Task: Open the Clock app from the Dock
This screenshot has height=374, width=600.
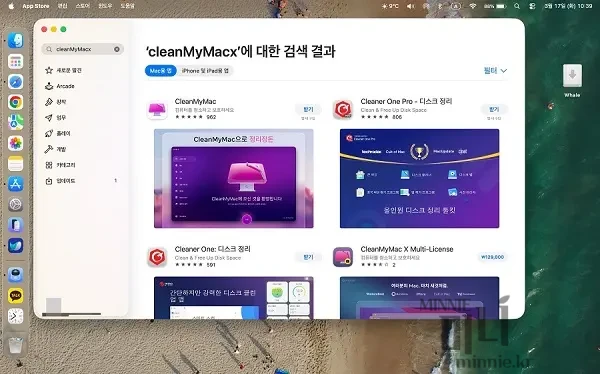Action: coord(16,316)
